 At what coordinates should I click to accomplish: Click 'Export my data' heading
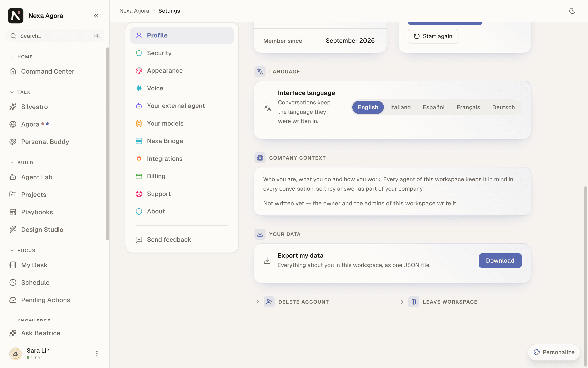point(300,256)
